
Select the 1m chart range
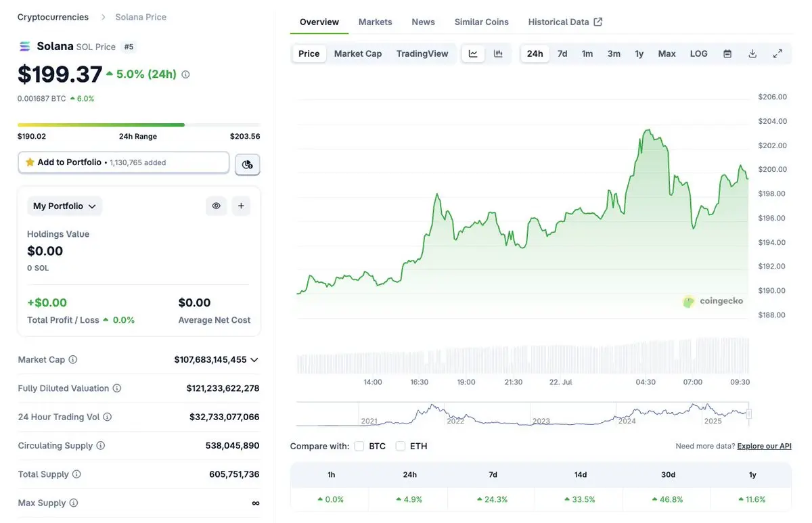[x=587, y=53]
